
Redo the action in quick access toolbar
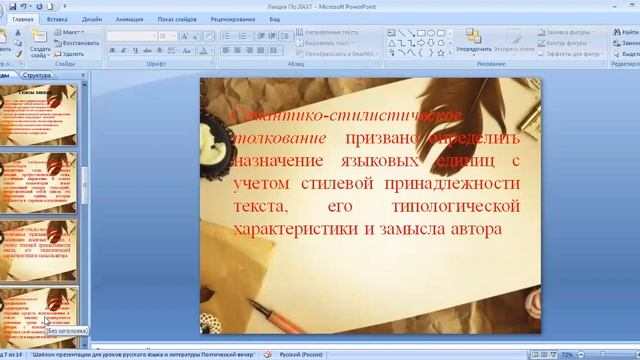pyautogui.click(x=39, y=7)
